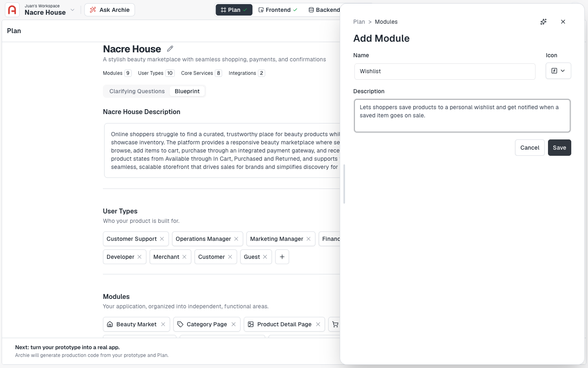Switch to the Frontend tab
This screenshot has width=588, height=368.
[x=278, y=10]
